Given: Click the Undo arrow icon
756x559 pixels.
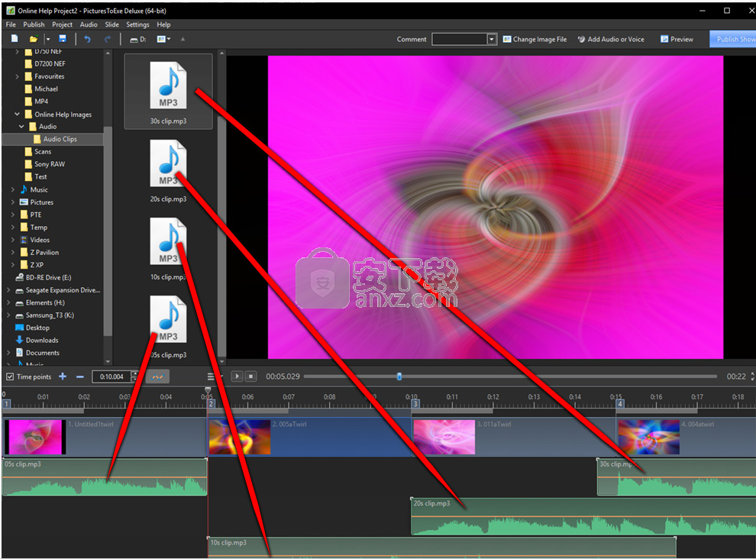Looking at the screenshot, I should [87, 39].
